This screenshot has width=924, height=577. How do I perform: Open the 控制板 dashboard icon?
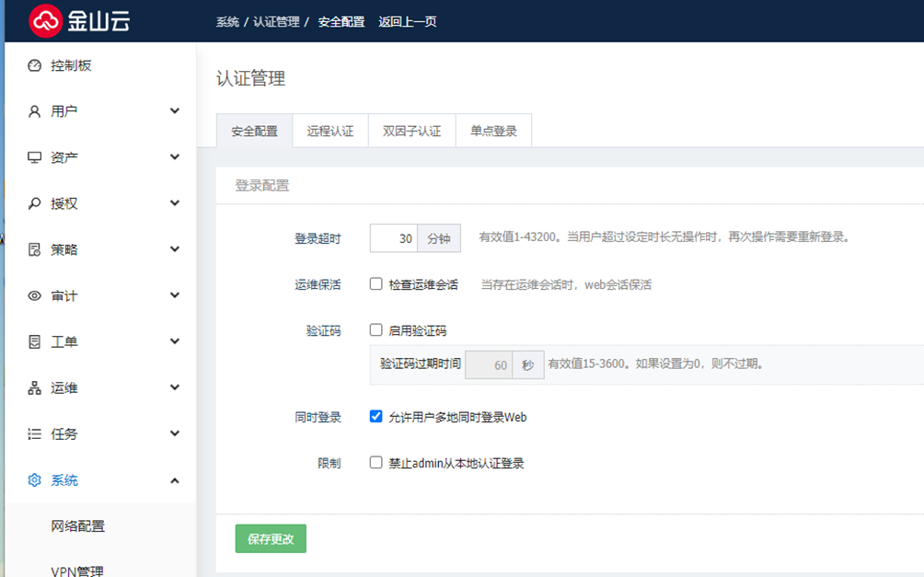tap(35, 65)
